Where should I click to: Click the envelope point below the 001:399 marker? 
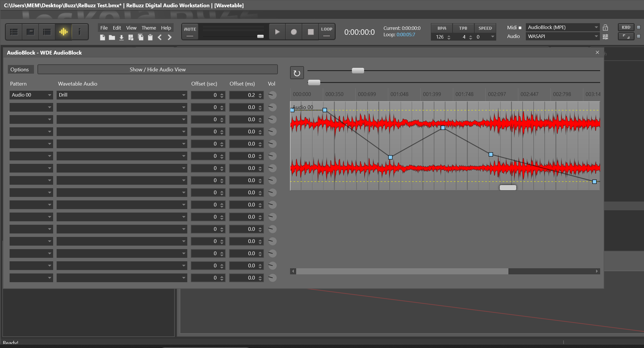443,128
